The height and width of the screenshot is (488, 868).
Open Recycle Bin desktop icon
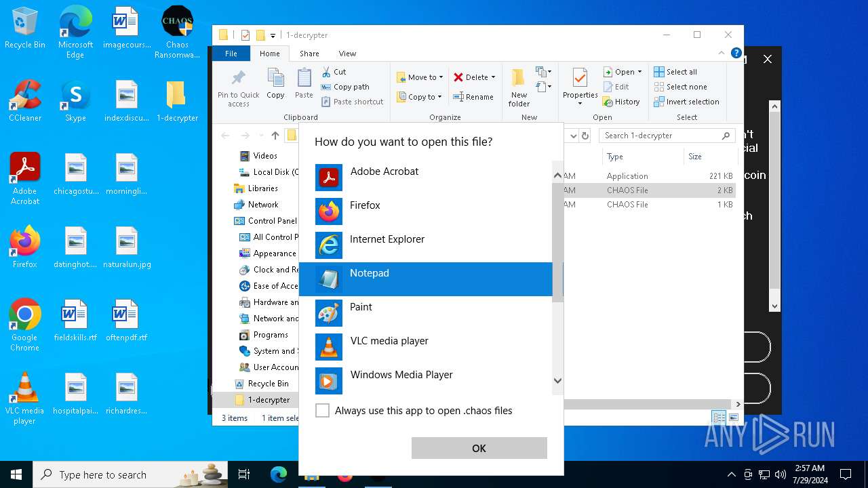[x=25, y=29]
